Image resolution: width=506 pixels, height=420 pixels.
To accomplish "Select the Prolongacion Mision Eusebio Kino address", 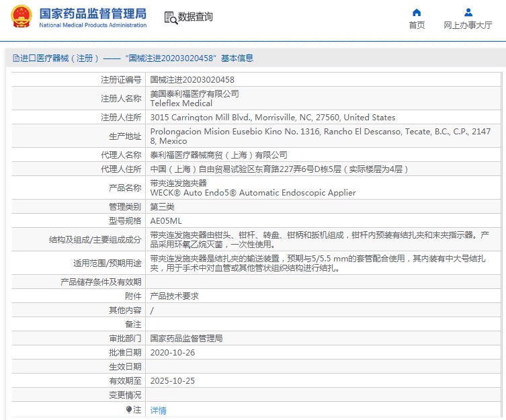I will (x=321, y=136).
